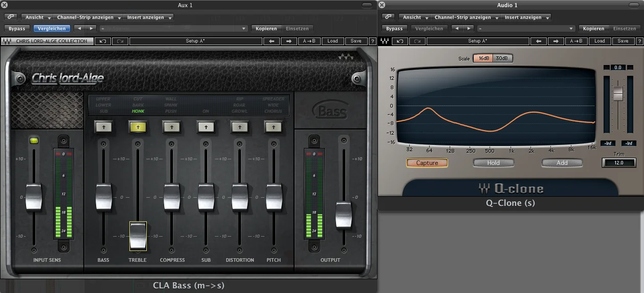The height and width of the screenshot is (293, 644).
Task: Open Setup A preset field in Q-Clone
Action: tap(478, 41)
